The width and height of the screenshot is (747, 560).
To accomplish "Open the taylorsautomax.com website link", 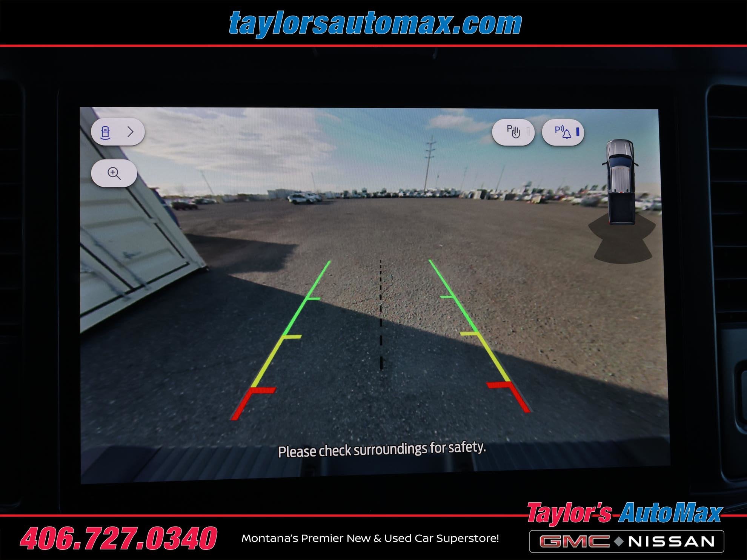I will 375,23.
